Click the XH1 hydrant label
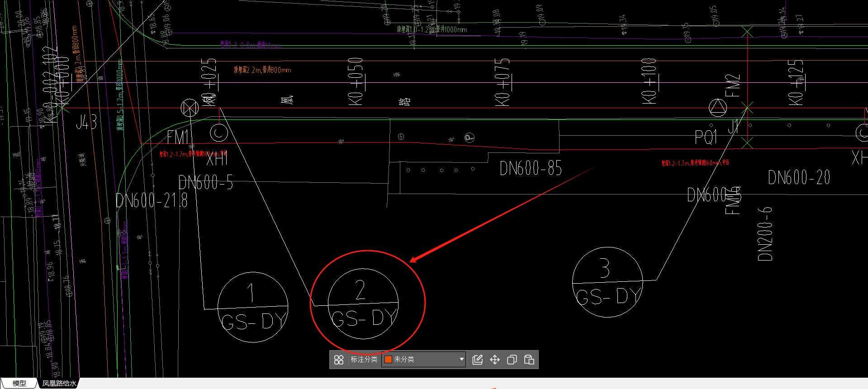The height and width of the screenshot is (389, 868). 217,159
